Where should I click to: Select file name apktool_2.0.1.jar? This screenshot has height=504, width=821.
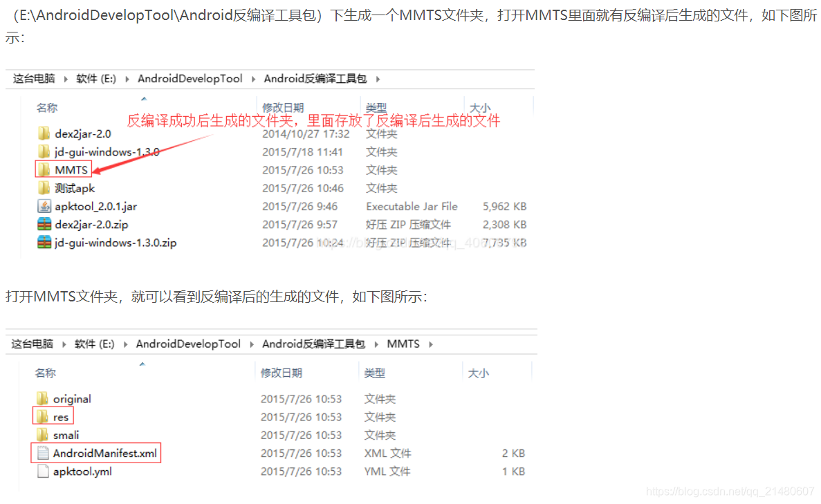tap(96, 206)
